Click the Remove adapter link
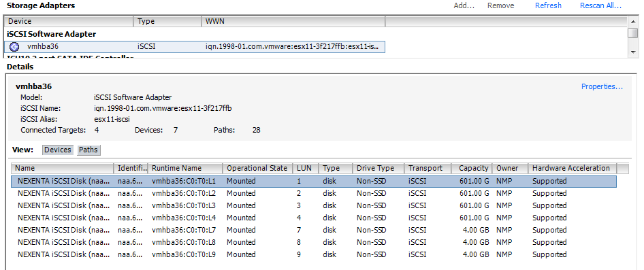Screen dimensions: 644x270 point(500,5)
